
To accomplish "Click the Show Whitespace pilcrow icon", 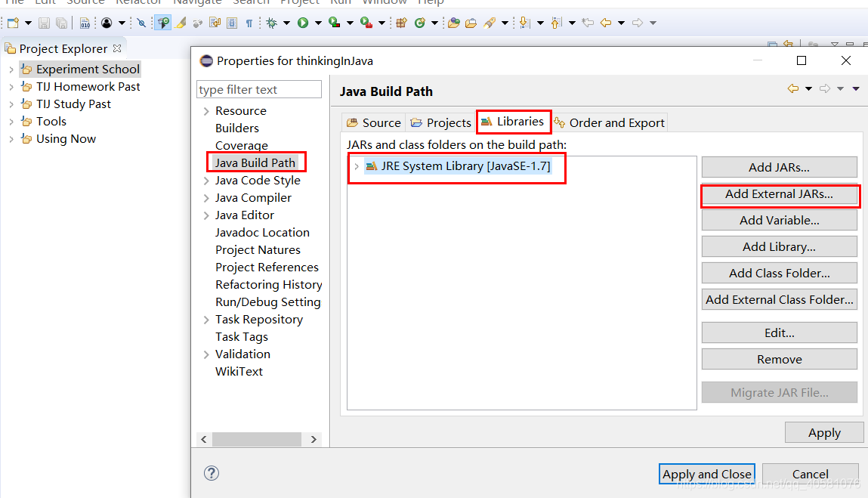I will [249, 23].
